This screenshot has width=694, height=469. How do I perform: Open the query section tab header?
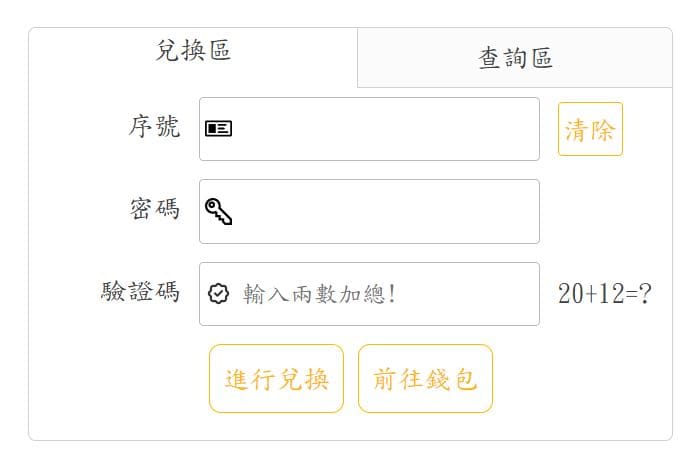coord(515,58)
